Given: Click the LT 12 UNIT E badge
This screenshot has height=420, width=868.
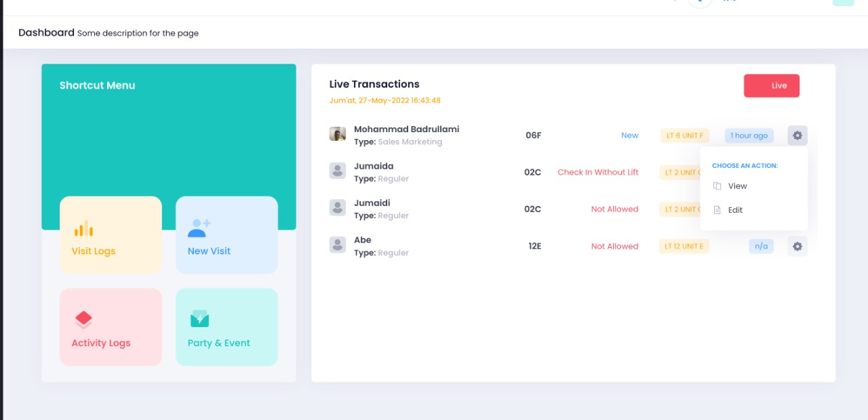Looking at the screenshot, I should tap(684, 246).
